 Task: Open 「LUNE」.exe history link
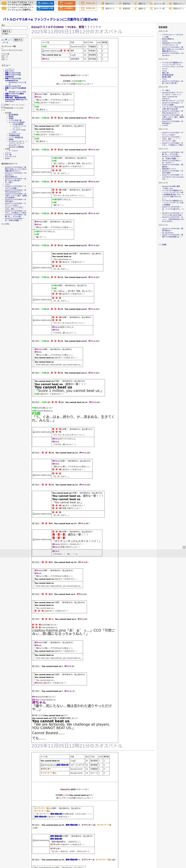[x=167, y=188]
